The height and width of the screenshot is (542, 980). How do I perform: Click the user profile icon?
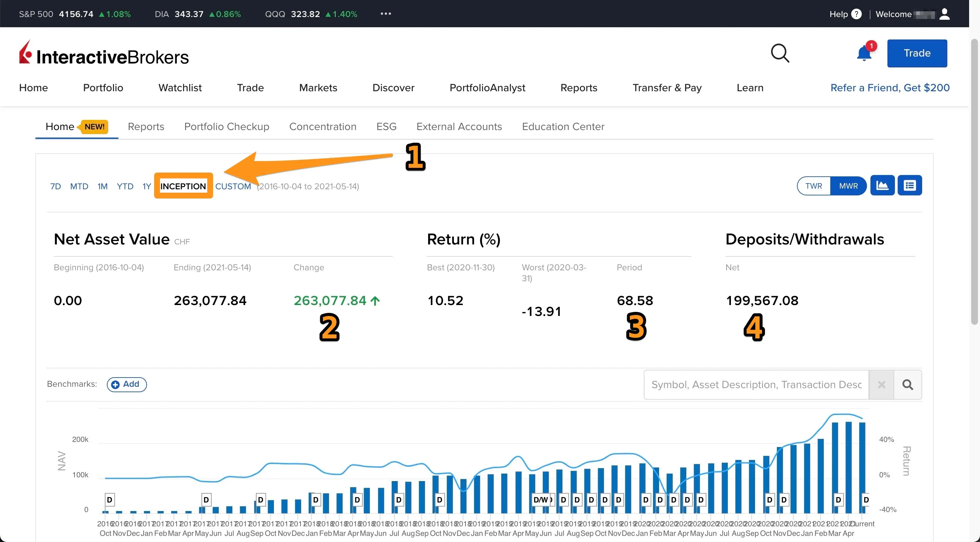coord(945,14)
